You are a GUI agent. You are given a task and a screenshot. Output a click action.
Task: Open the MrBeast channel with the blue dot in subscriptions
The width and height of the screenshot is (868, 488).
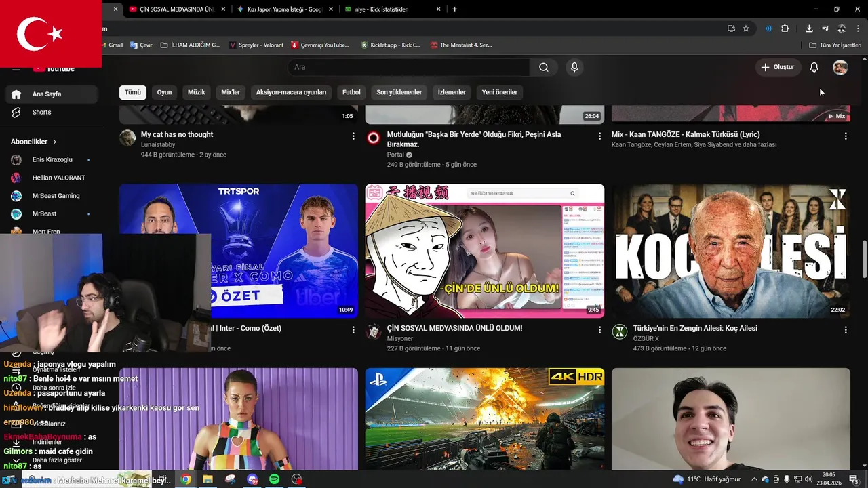[52, 213]
